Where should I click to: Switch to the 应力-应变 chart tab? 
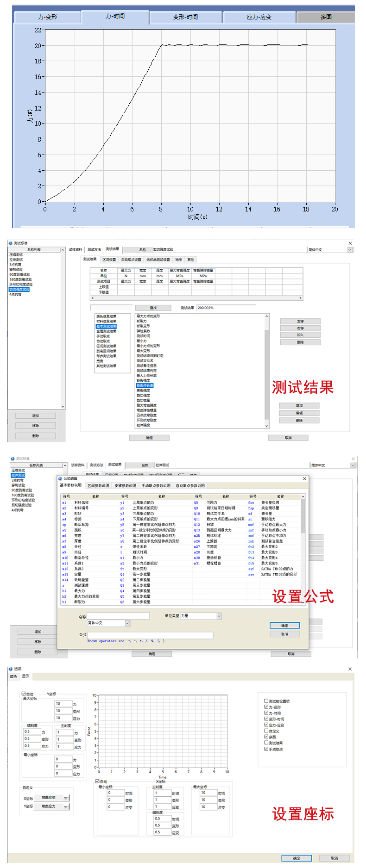(x=259, y=17)
